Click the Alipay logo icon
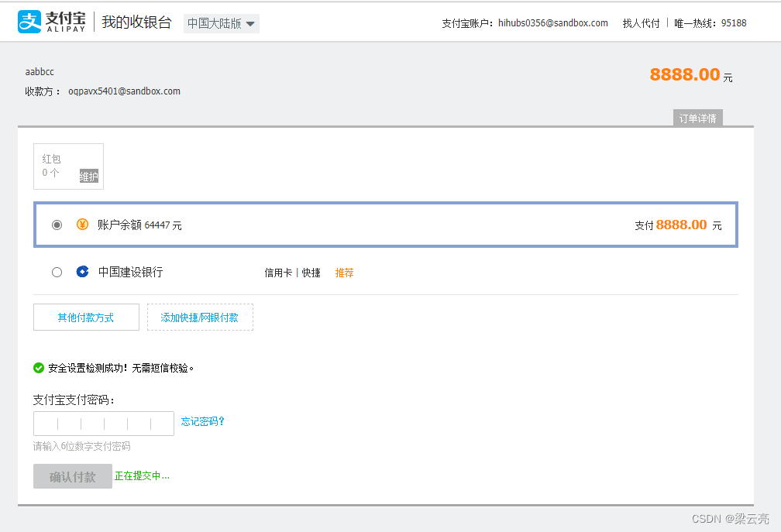Viewport: 781px width, 532px height. click(29, 22)
